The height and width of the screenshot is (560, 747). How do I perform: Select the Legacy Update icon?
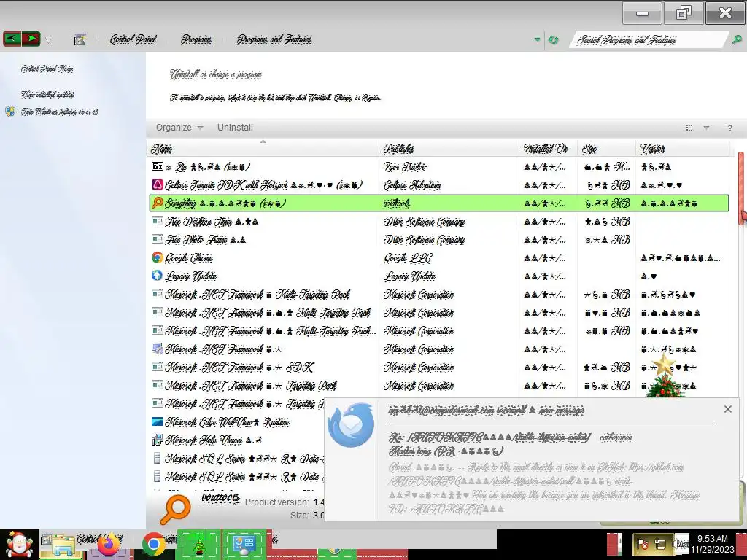click(x=158, y=275)
